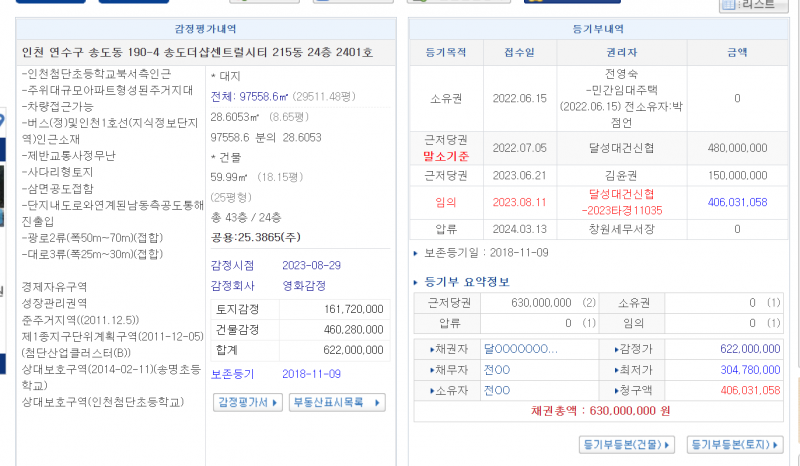
Task: Open 등기부등본(건물) building registry copy
Action: pos(626,444)
